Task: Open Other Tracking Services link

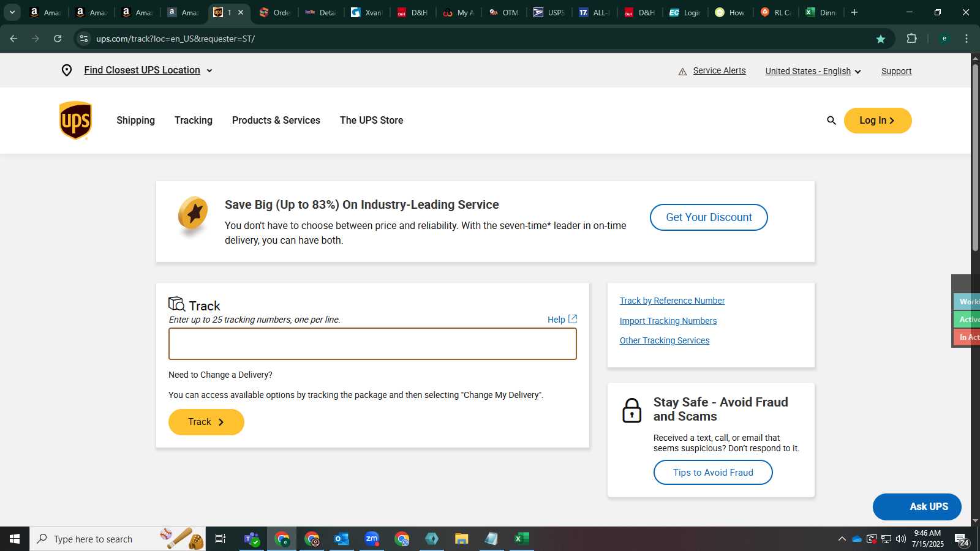Action: coord(665,340)
